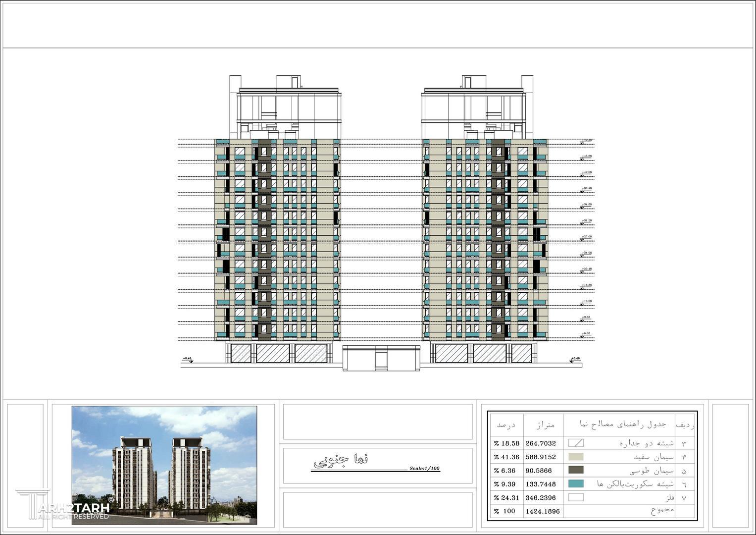Click the نما جنوبی drawing title
Image resolution: width=756 pixels, height=535 pixels.
pyautogui.click(x=341, y=460)
